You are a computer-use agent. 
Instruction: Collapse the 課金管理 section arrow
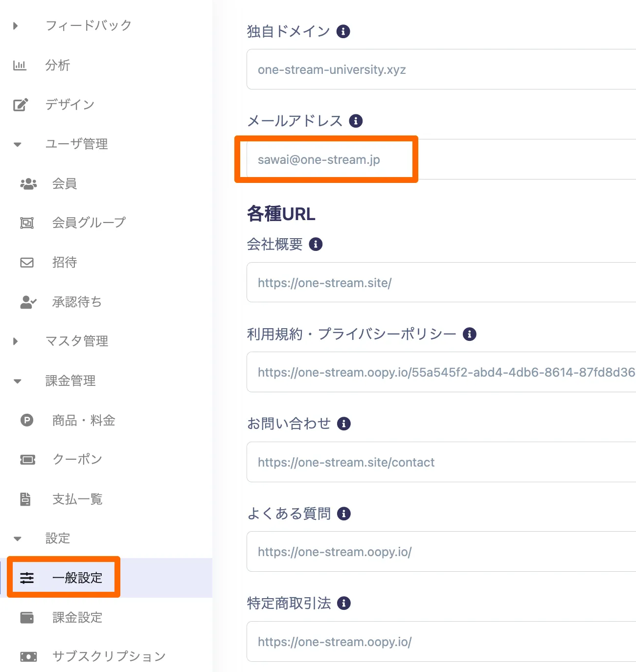[x=18, y=381]
